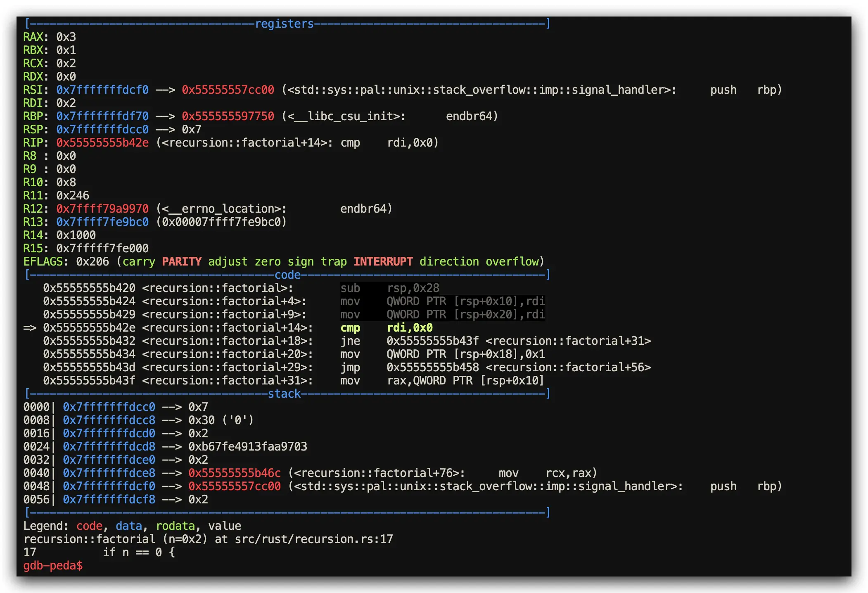Click stack value 0x30 ('0')
Viewport: 868px width, 593px height.
[x=221, y=420]
